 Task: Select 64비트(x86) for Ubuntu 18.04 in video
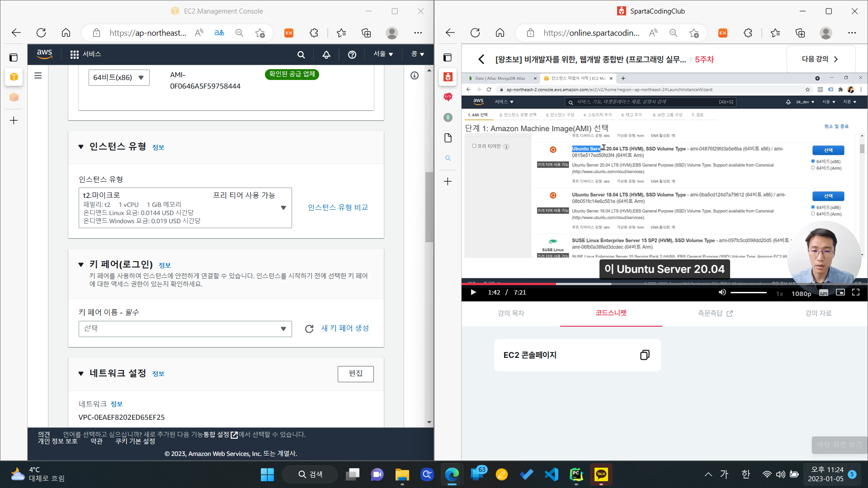pos(813,207)
